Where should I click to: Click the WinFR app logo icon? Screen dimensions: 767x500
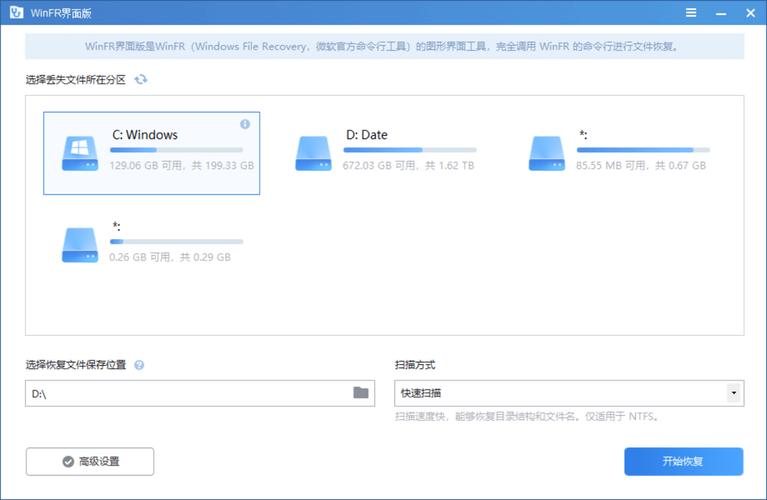coord(16,12)
